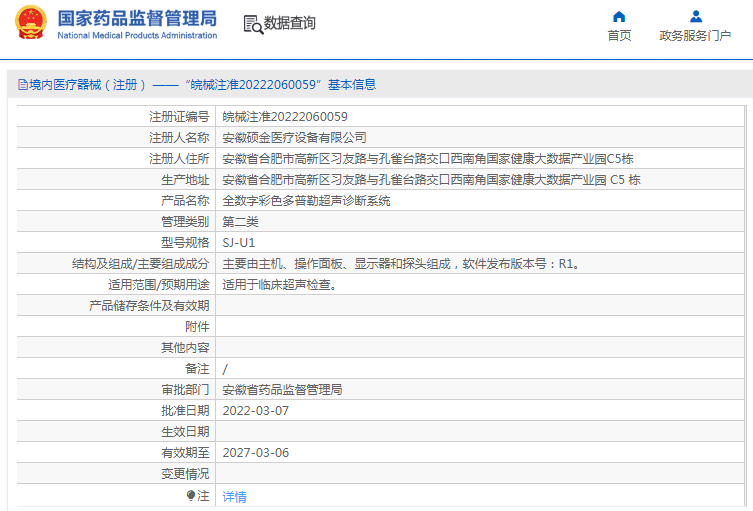Open the 详情 details link
The image size is (753, 511).
234,497
